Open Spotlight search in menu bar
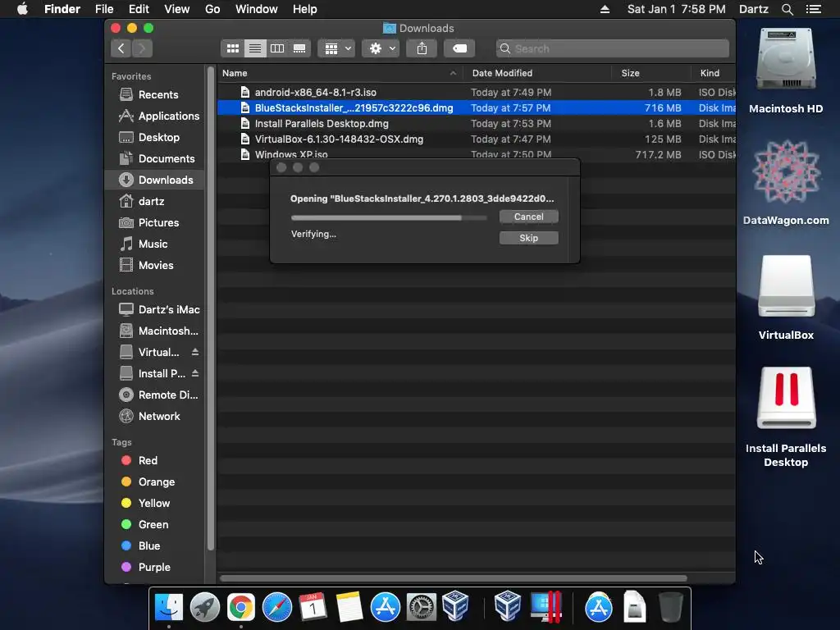The height and width of the screenshot is (630, 840). (x=787, y=9)
